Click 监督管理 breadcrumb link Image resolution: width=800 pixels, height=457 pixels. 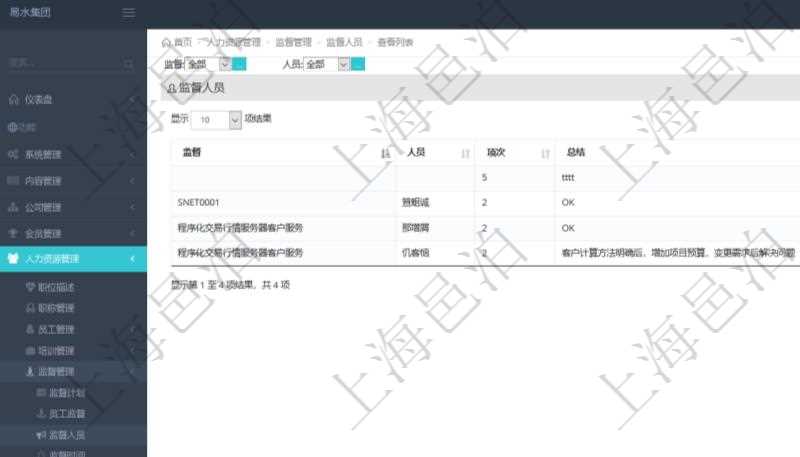[293, 42]
